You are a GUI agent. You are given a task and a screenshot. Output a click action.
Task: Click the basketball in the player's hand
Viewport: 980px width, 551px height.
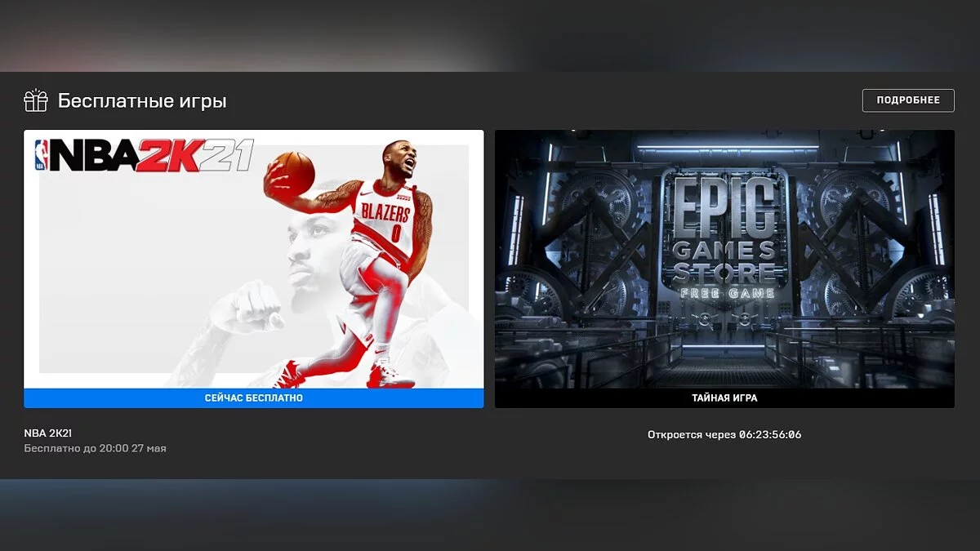pyautogui.click(x=293, y=172)
